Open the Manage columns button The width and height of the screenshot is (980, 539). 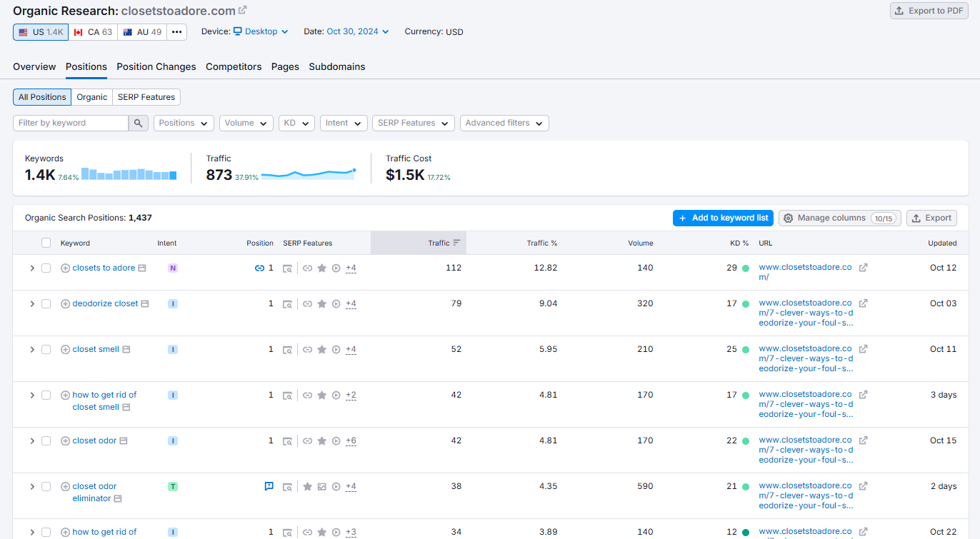click(x=840, y=218)
